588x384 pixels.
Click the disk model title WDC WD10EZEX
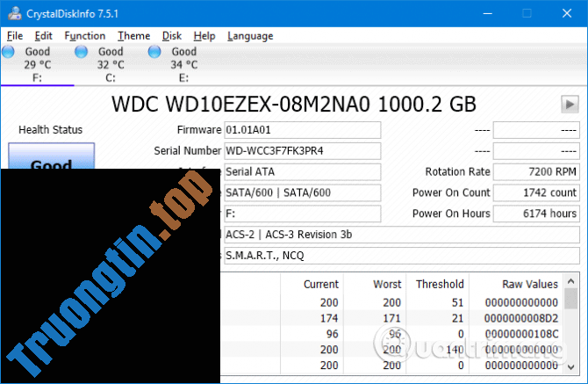click(x=294, y=105)
